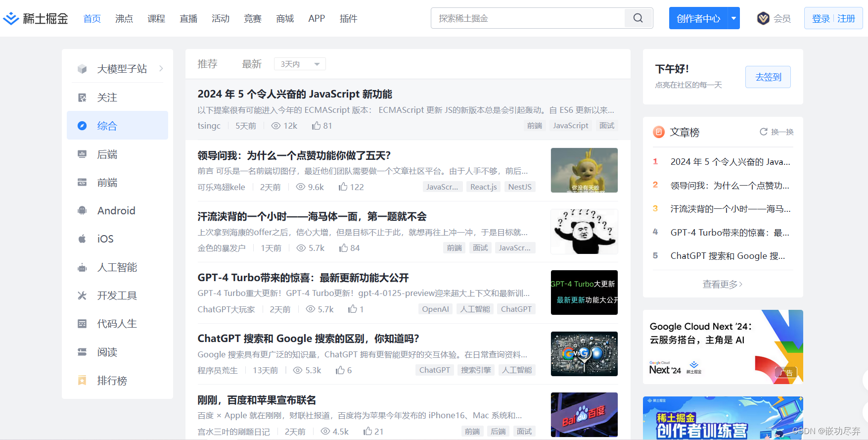This screenshot has width=868, height=440.
Task: Click the NestJS tag
Action: [x=520, y=187]
